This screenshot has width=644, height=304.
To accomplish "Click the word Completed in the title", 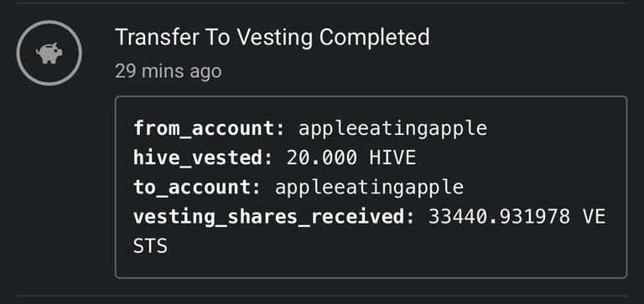I will click(374, 38).
